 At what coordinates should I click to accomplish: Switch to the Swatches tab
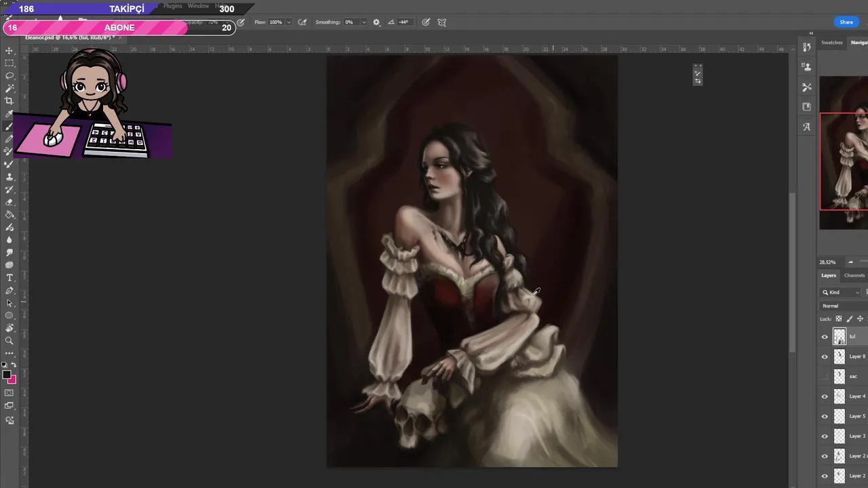pyautogui.click(x=832, y=43)
